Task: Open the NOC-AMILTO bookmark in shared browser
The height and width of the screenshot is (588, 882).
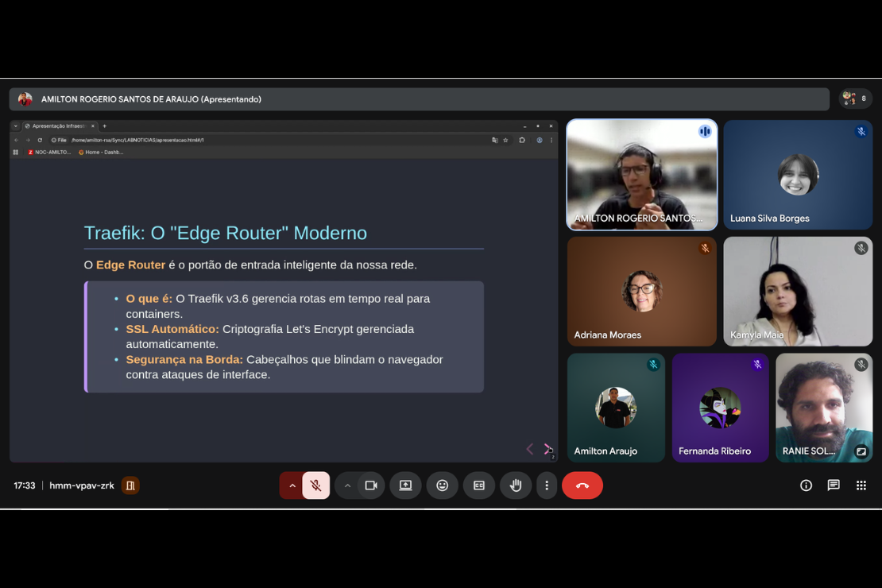Action: [x=49, y=152]
